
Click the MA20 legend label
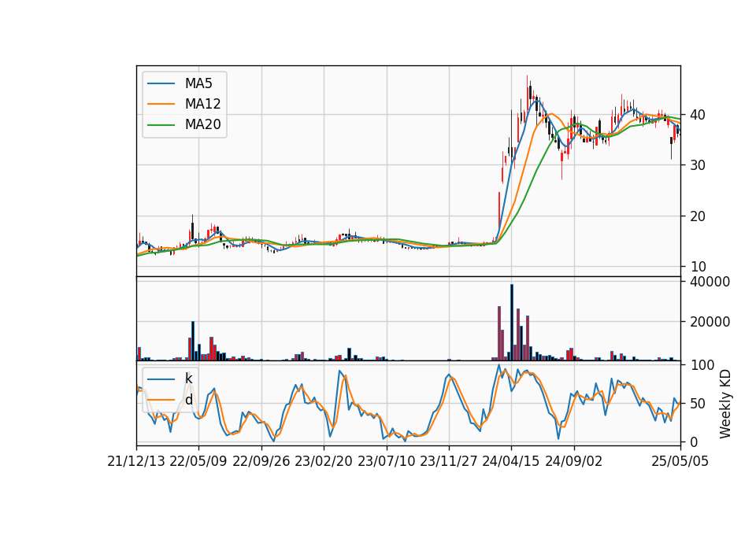202,125
